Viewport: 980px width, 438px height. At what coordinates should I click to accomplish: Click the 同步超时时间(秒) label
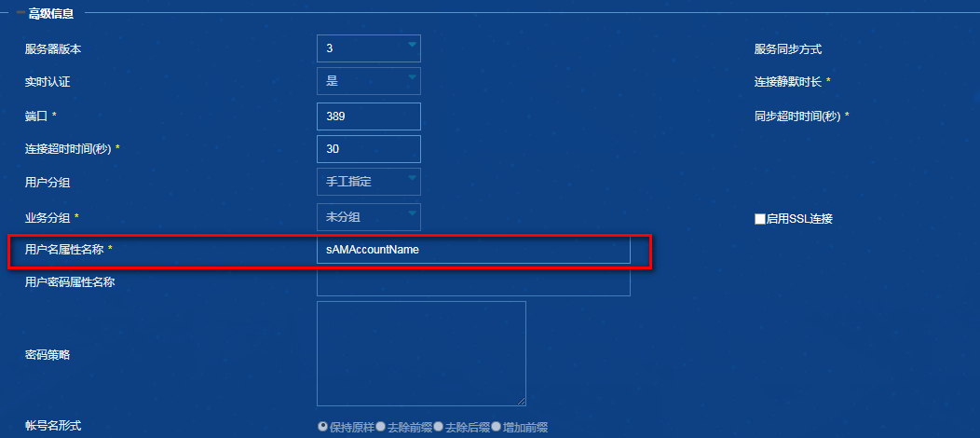click(x=797, y=116)
